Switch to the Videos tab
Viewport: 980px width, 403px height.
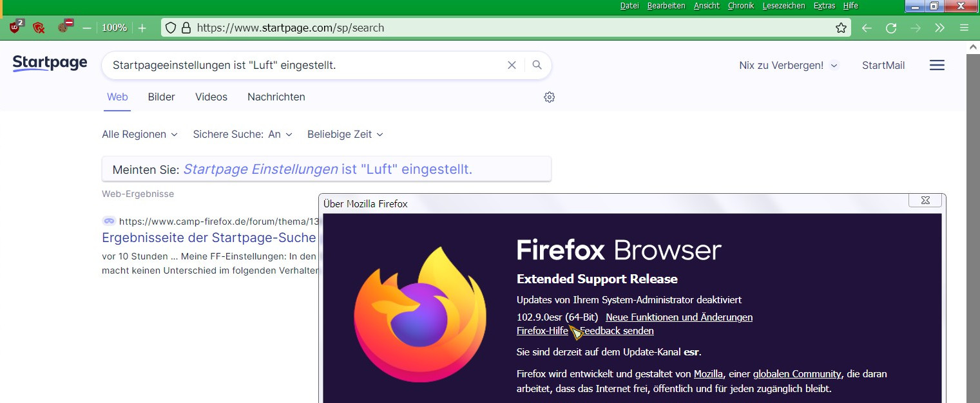point(211,97)
